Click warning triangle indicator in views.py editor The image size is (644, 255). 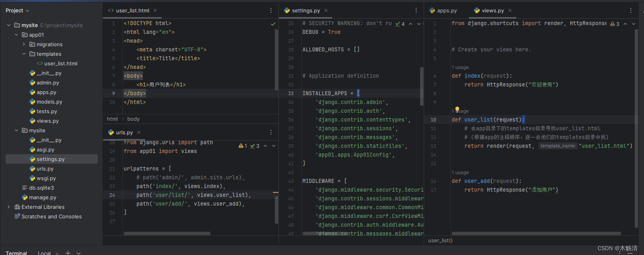coord(612,24)
